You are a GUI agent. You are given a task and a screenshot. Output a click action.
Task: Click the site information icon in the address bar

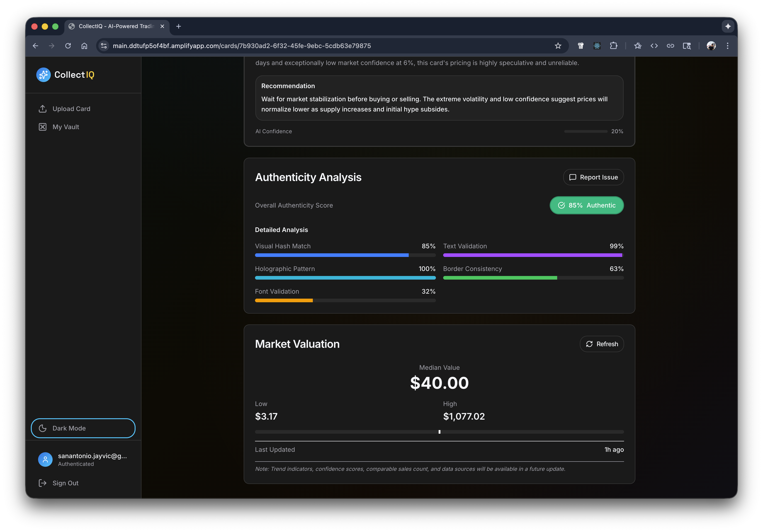(x=104, y=46)
